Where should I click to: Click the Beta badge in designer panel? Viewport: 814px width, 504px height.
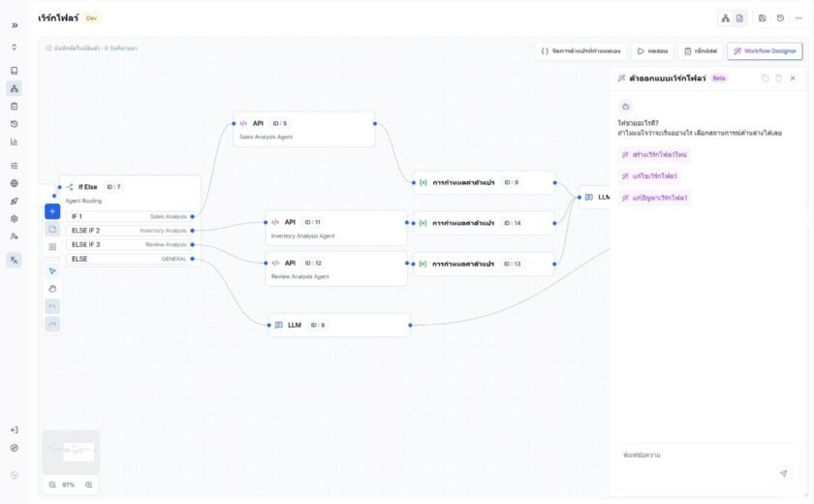pyautogui.click(x=719, y=79)
